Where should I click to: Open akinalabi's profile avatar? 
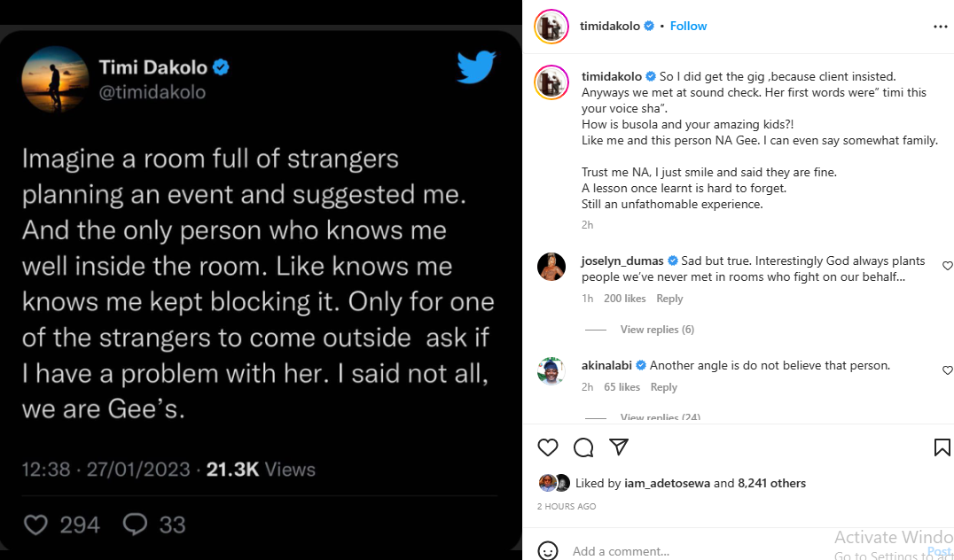pos(551,370)
